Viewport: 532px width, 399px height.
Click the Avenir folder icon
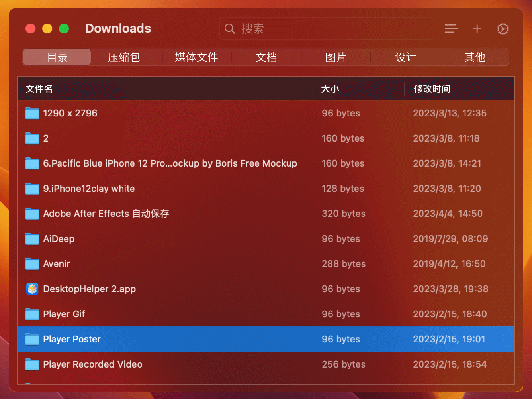pos(32,264)
